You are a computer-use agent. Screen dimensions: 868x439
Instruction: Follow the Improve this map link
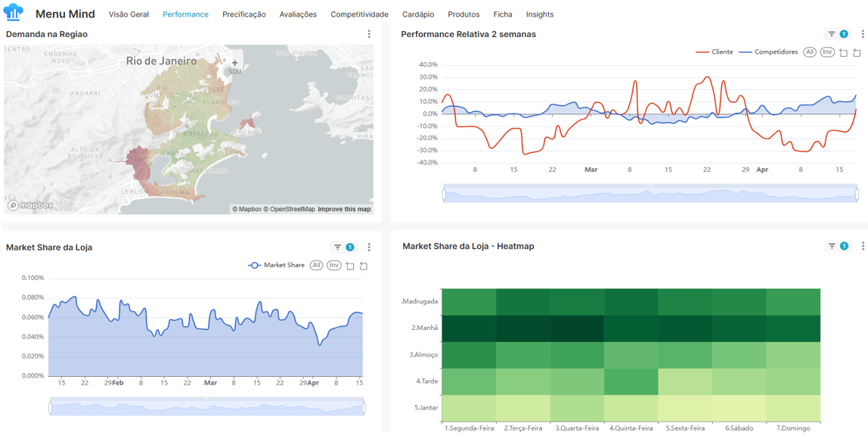(x=344, y=209)
